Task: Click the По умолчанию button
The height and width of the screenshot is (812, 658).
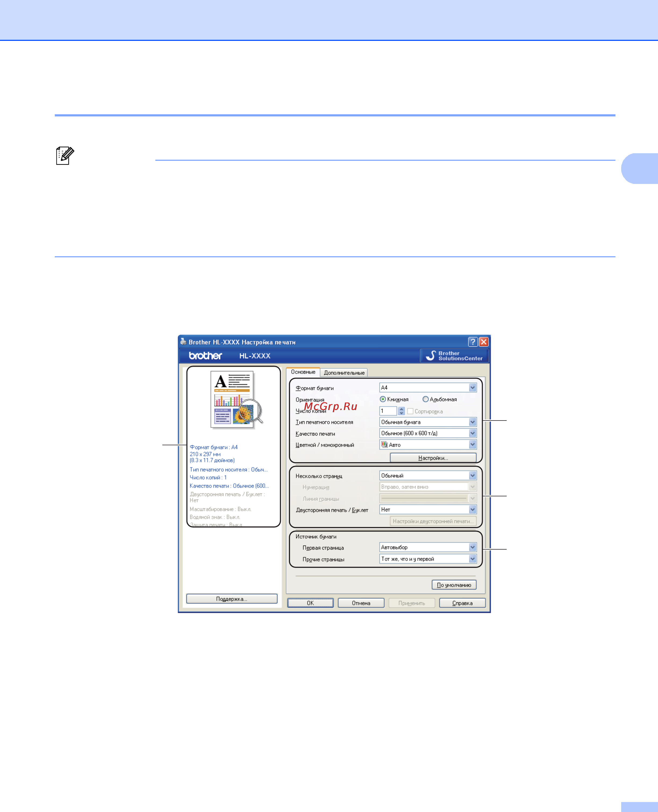Action: coord(454,585)
